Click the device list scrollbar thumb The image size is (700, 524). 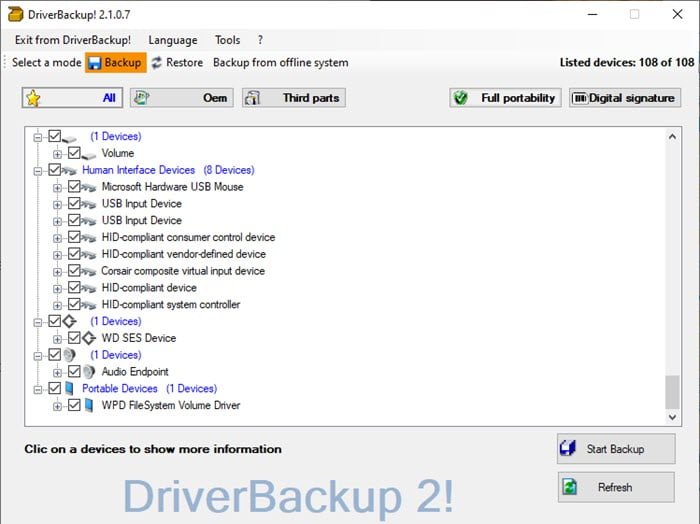tap(672, 392)
